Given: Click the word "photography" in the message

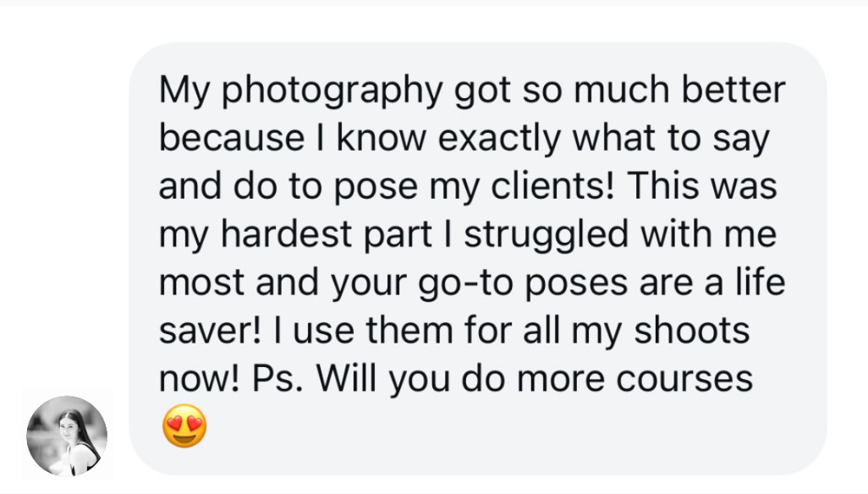Looking at the screenshot, I should (332, 91).
